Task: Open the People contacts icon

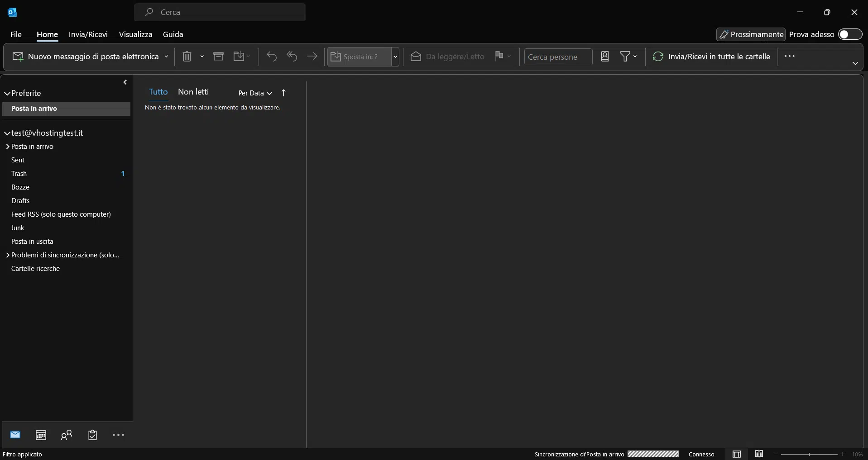Action: [x=67, y=435]
